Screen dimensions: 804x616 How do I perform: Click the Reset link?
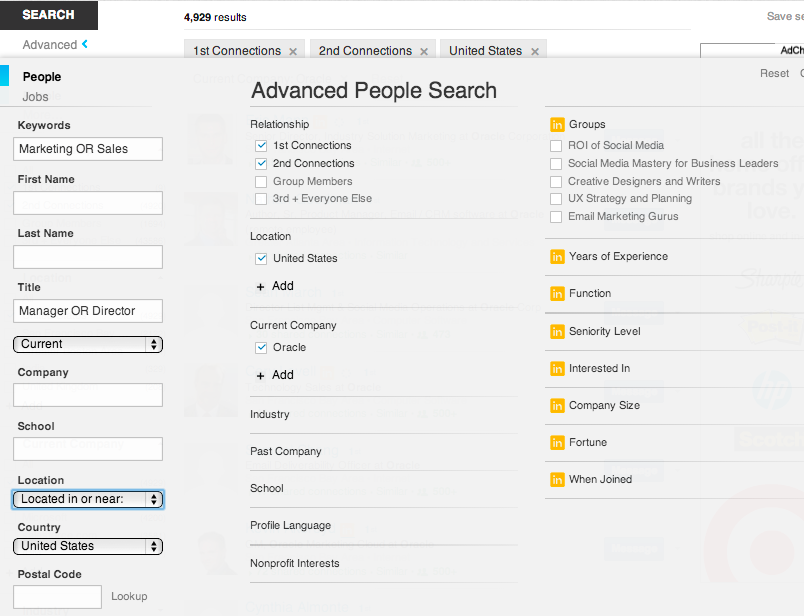pyautogui.click(x=774, y=73)
